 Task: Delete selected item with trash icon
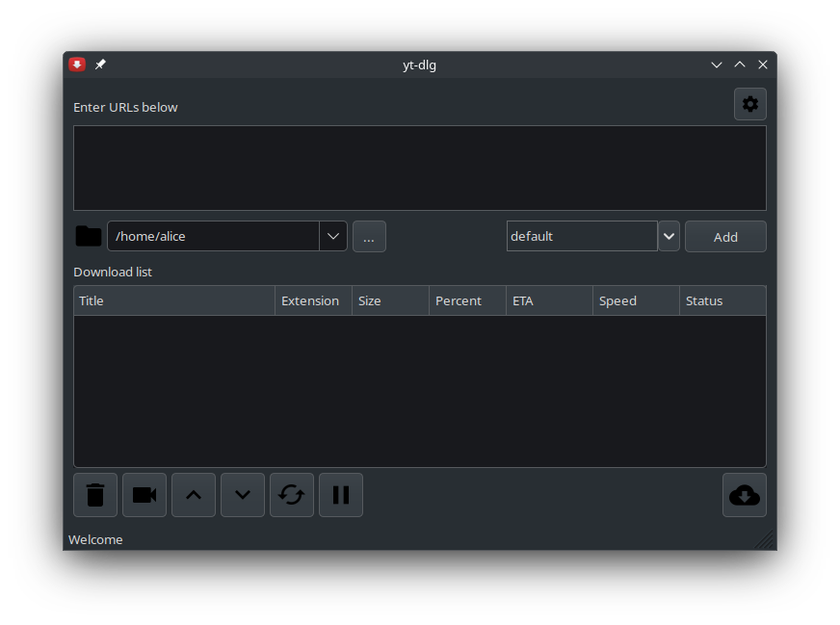point(95,495)
